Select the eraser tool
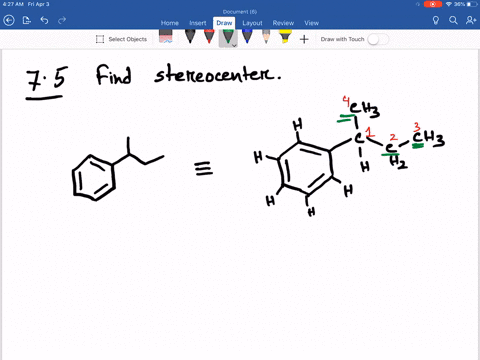The image size is (480, 360). point(166,37)
